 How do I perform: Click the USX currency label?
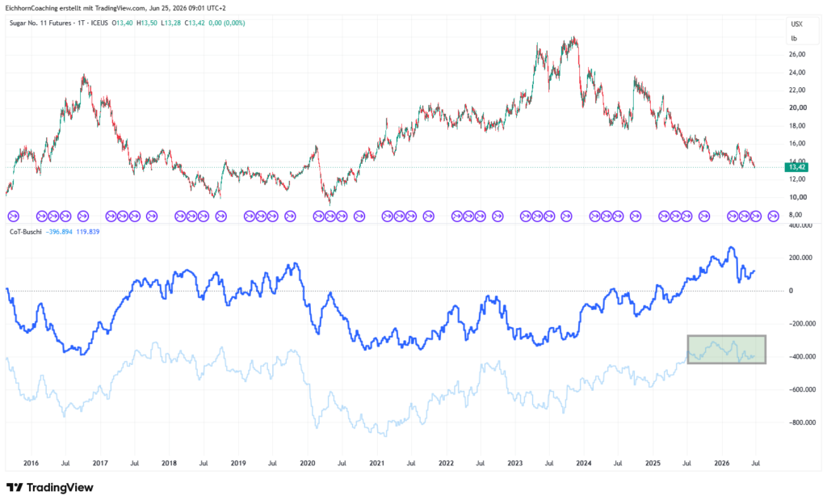tap(796, 24)
